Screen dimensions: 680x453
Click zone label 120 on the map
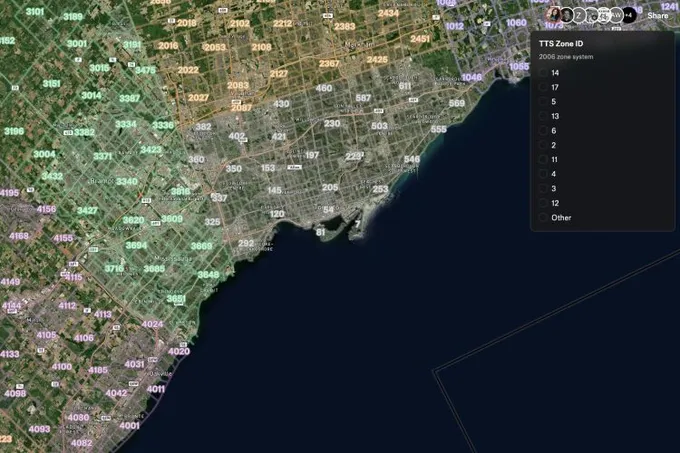click(277, 214)
